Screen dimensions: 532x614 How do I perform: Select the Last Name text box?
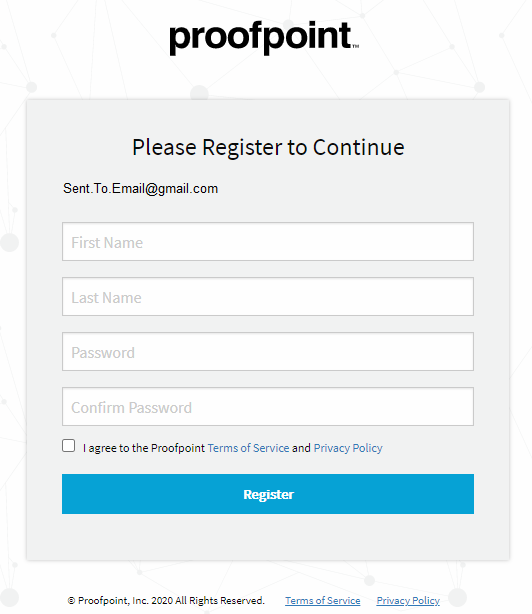point(268,296)
